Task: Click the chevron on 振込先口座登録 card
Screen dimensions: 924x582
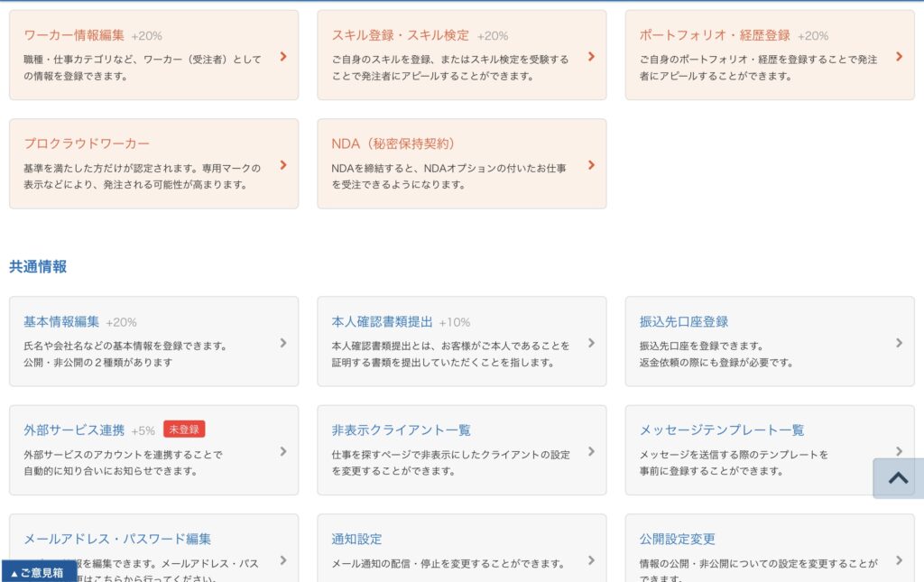Action: coord(899,342)
